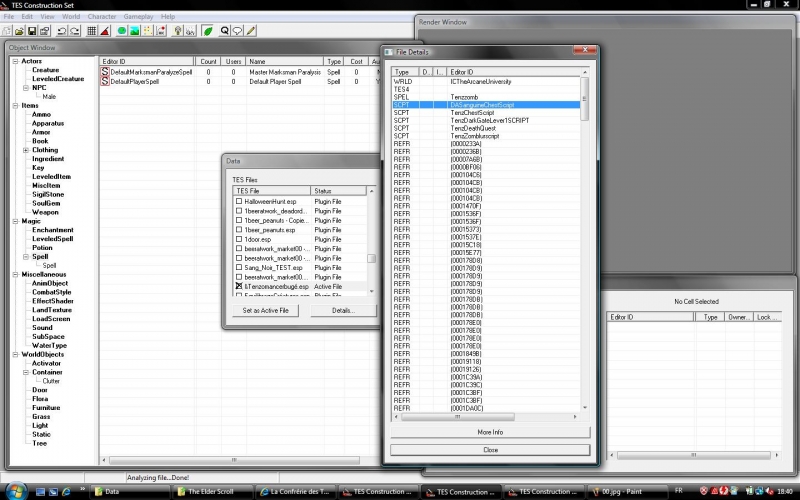Check the 1beer_peanuts - Copie checkbox
The image size is (800, 500).
pyautogui.click(x=239, y=220)
